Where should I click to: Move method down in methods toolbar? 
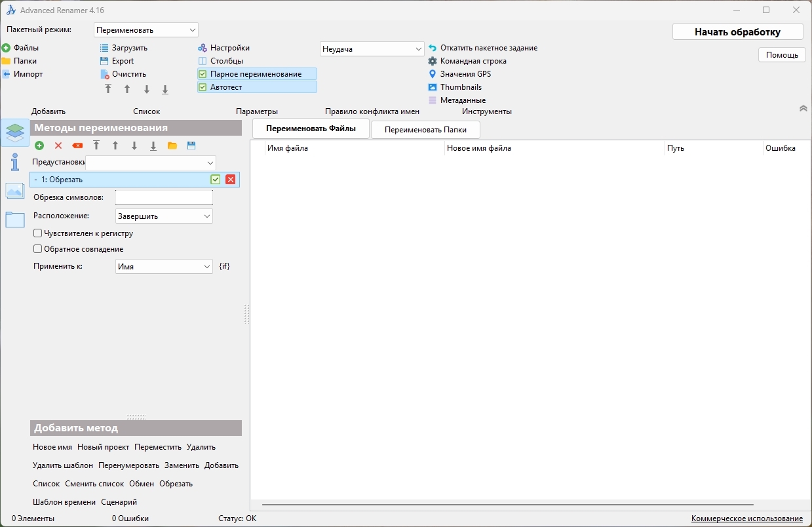pyautogui.click(x=134, y=146)
